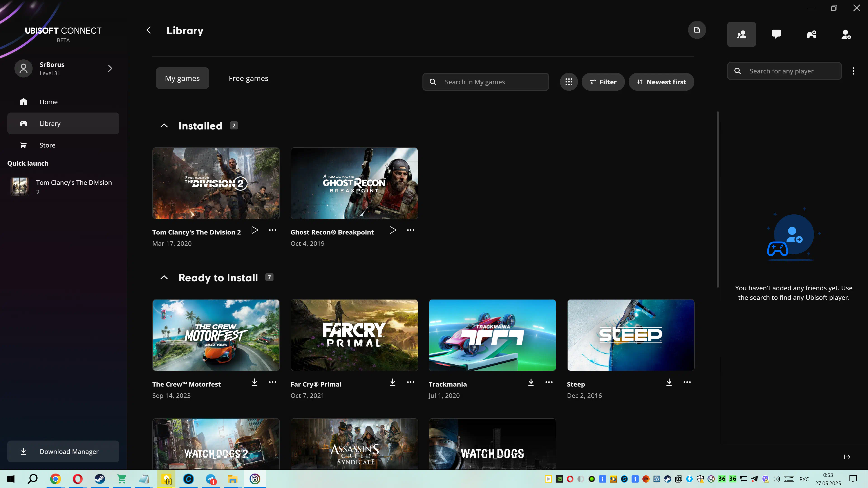Click the Search in My games field
Image resolution: width=868 pixels, height=488 pixels.
(486, 82)
